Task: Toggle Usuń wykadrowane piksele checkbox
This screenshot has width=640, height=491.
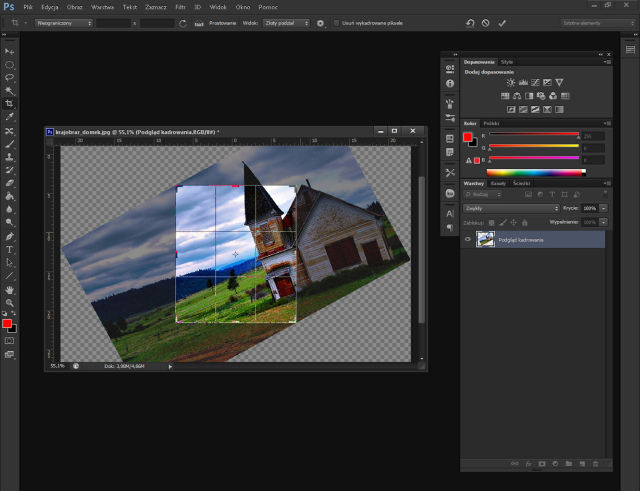Action: [x=336, y=23]
